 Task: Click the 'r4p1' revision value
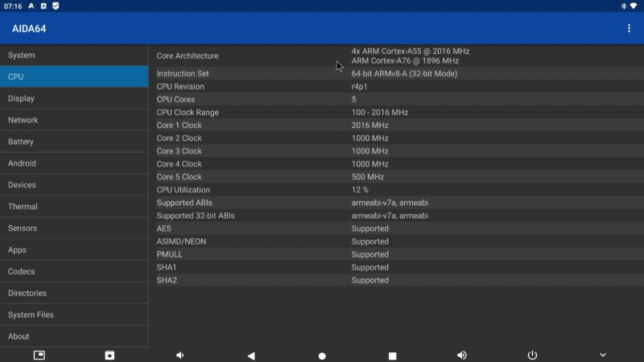359,87
